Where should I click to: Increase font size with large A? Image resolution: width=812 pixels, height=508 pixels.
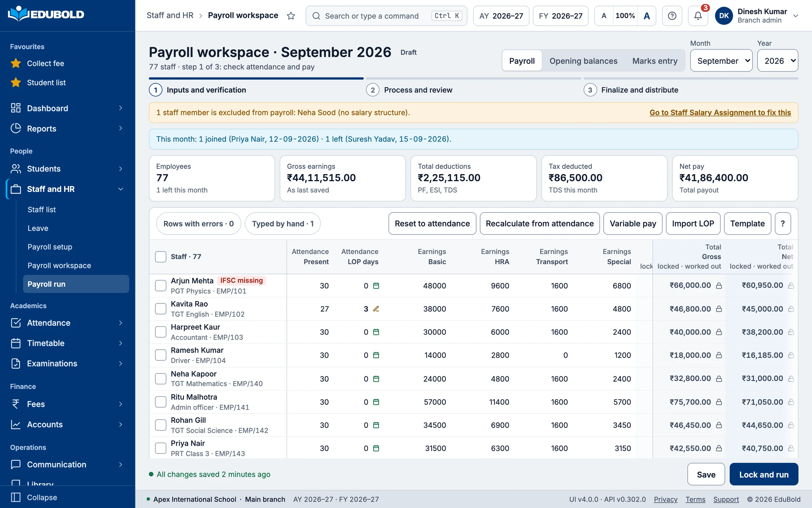click(x=647, y=16)
